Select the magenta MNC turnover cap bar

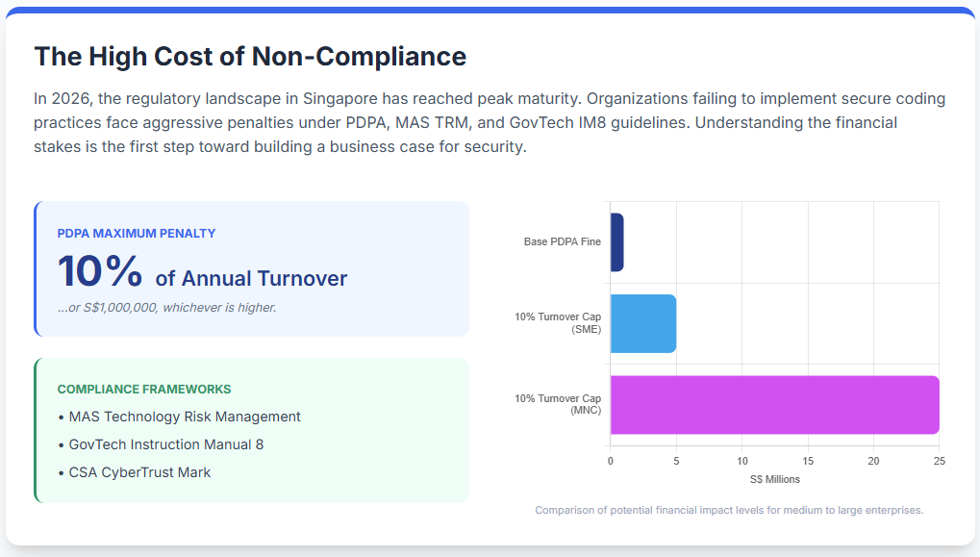click(775, 404)
